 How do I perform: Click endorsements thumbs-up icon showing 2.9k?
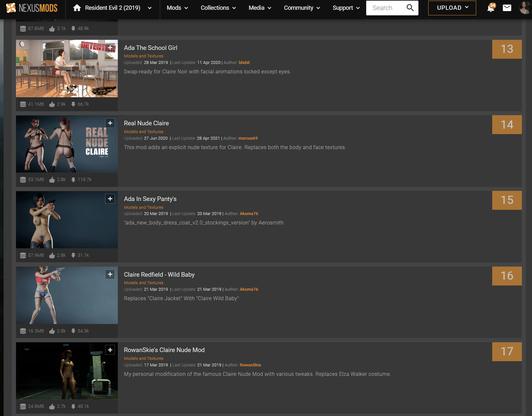tap(52, 104)
